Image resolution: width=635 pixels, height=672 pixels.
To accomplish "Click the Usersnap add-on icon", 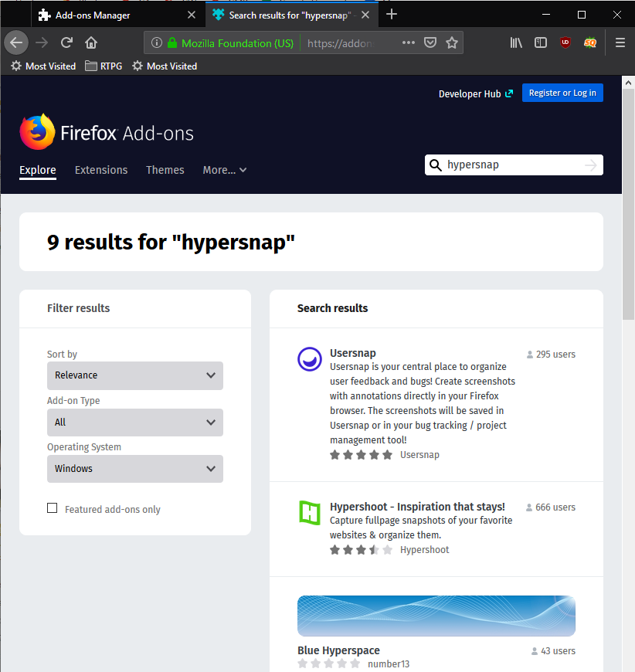I will pos(310,359).
